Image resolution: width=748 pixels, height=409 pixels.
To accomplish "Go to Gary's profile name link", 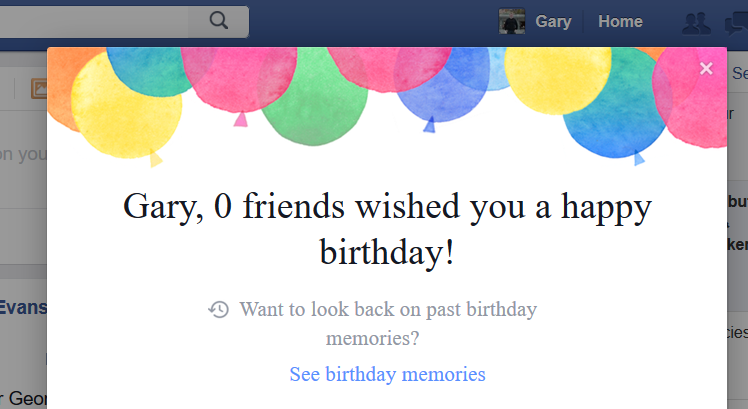I will coord(553,22).
